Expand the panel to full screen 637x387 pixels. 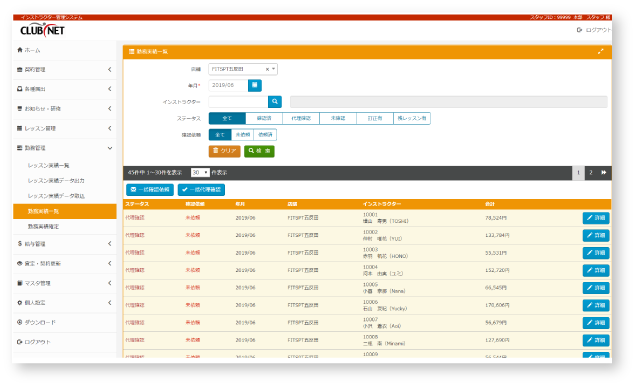(x=600, y=52)
